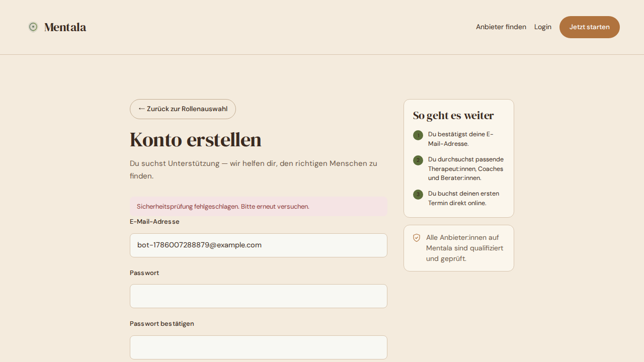Click the step 2 number badge

coord(418,160)
